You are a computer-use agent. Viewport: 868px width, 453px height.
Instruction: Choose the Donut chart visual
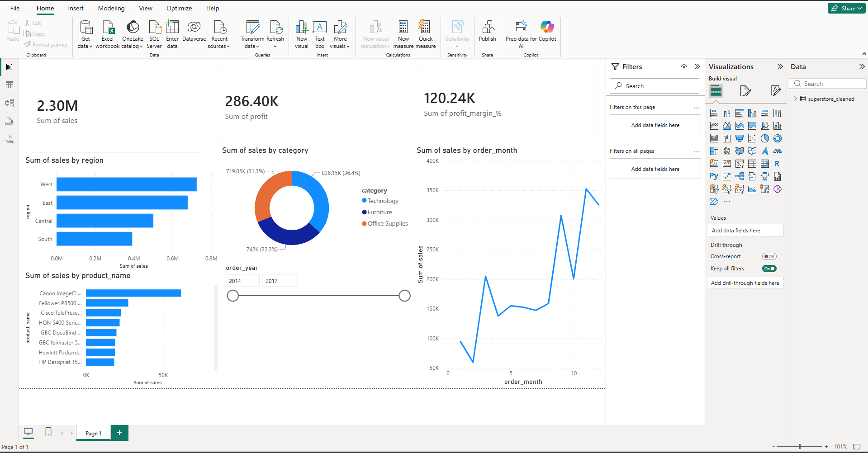(778, 138)
